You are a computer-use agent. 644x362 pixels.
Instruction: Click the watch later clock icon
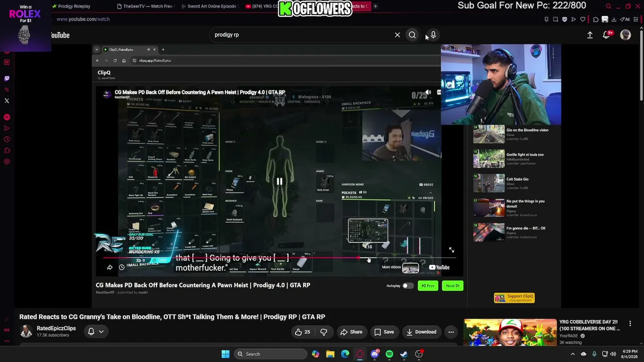point(122,267)
